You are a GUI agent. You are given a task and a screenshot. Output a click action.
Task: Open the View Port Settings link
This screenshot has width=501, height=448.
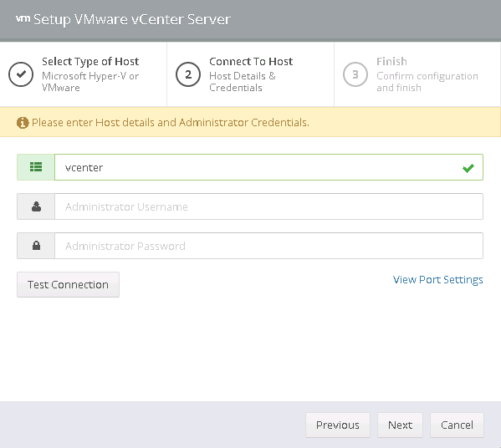pos(437,280)
